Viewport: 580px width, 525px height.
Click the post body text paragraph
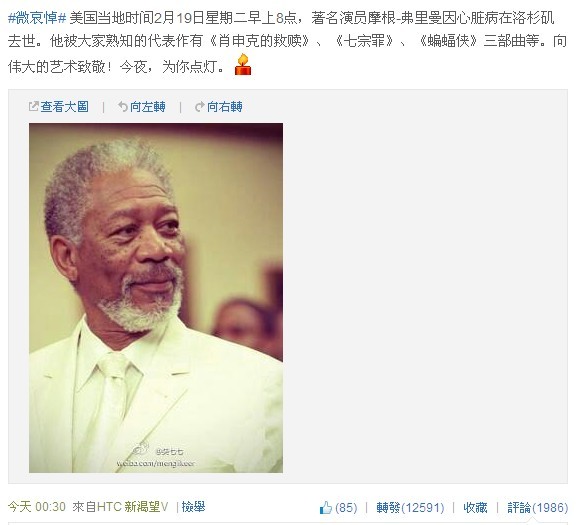click(x=287, y=42)
